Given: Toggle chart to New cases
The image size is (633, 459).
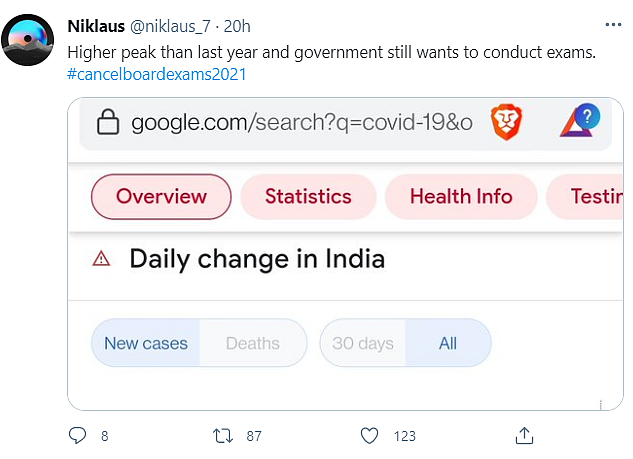Looking at the screenshot, I should pyautogui.click(x=146, y=343).
